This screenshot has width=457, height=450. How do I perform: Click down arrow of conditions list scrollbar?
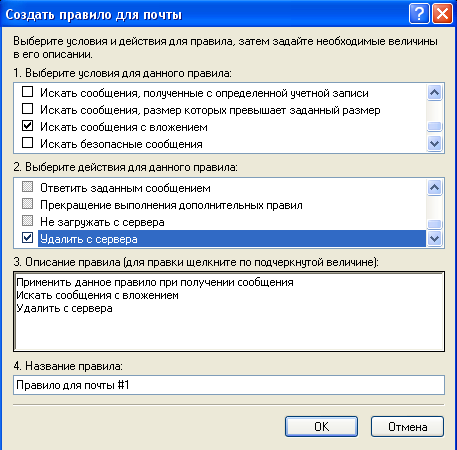click(x=435, y=144)
